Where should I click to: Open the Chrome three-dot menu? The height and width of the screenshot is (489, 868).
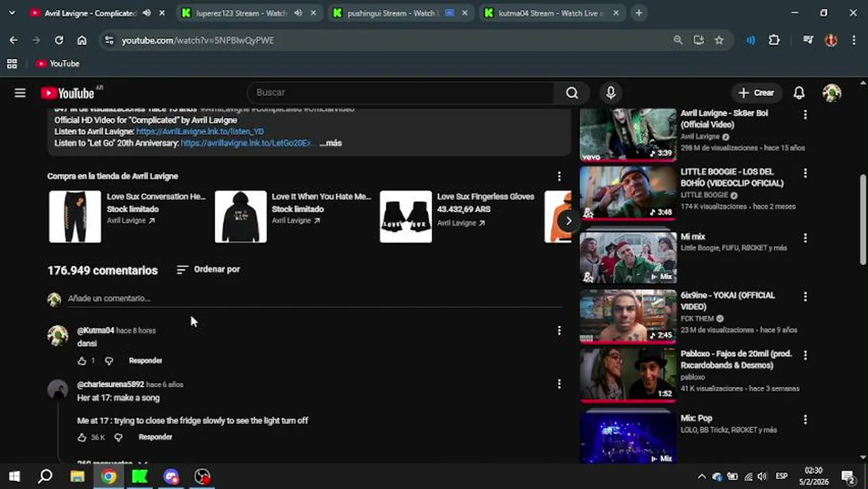click(x=854, y=40)
